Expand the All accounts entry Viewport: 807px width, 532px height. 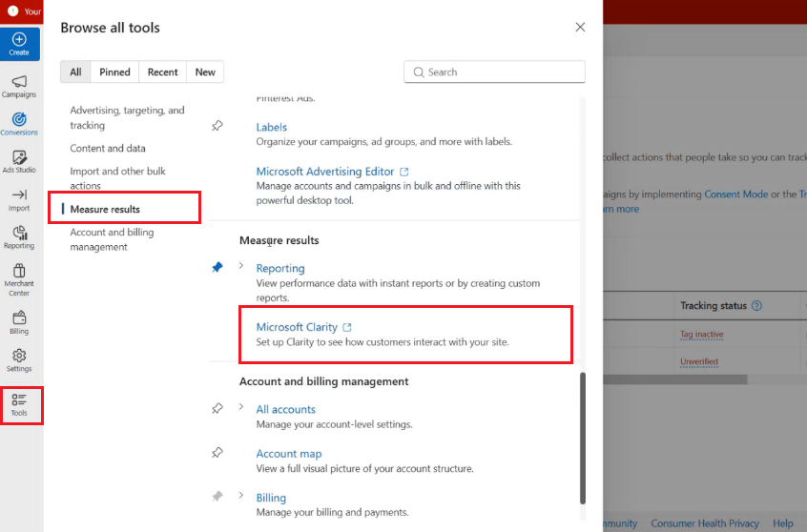tap(241, 407)
